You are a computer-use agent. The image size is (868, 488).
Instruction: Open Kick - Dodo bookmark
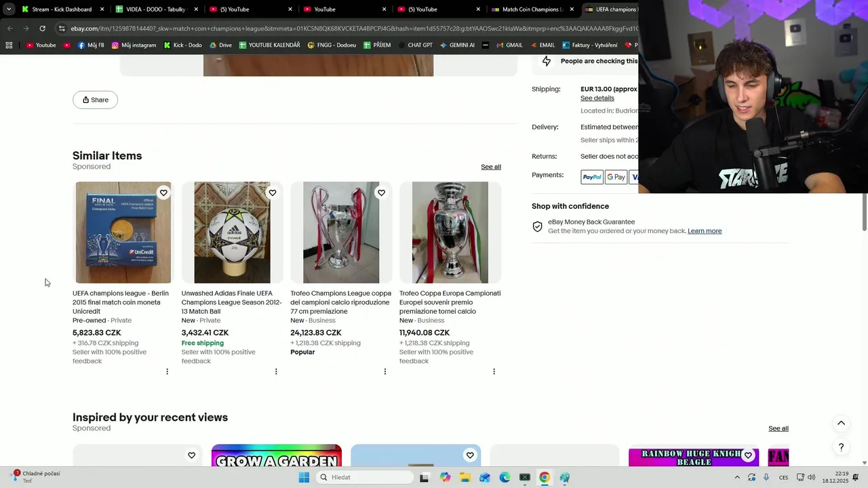click(182, 45)
